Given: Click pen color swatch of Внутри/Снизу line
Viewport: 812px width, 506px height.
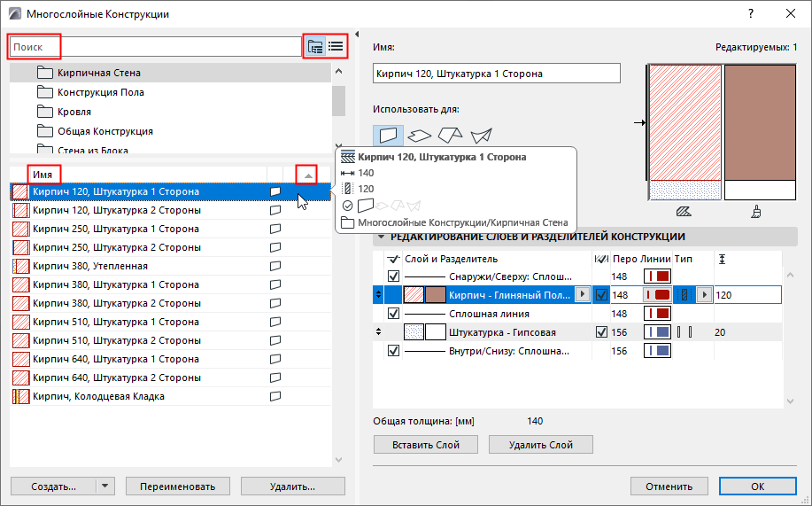Looking at the screenshot, I should point(657,351).
